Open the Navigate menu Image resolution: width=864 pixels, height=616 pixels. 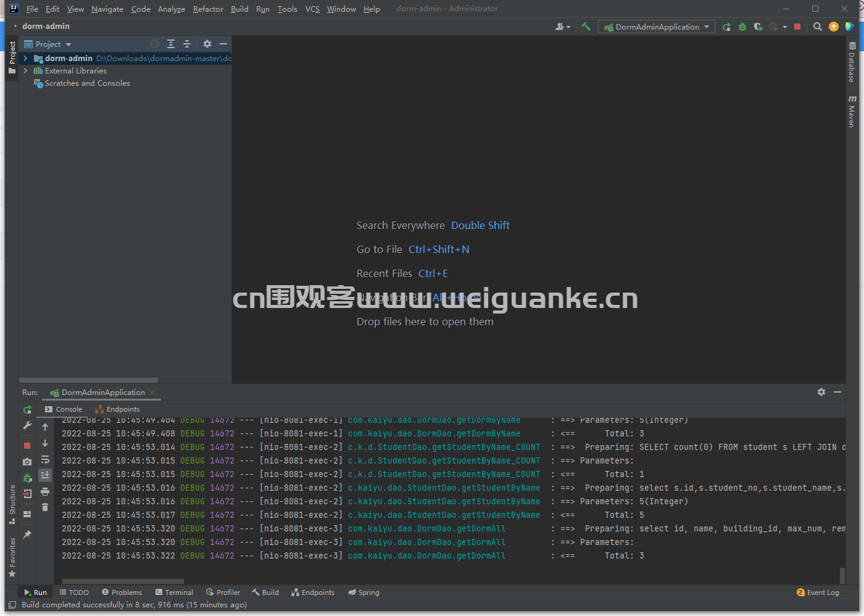(x=107, y=9)
